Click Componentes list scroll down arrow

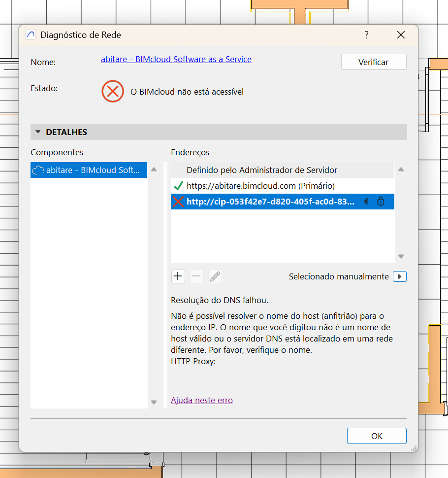click(154, 403)
